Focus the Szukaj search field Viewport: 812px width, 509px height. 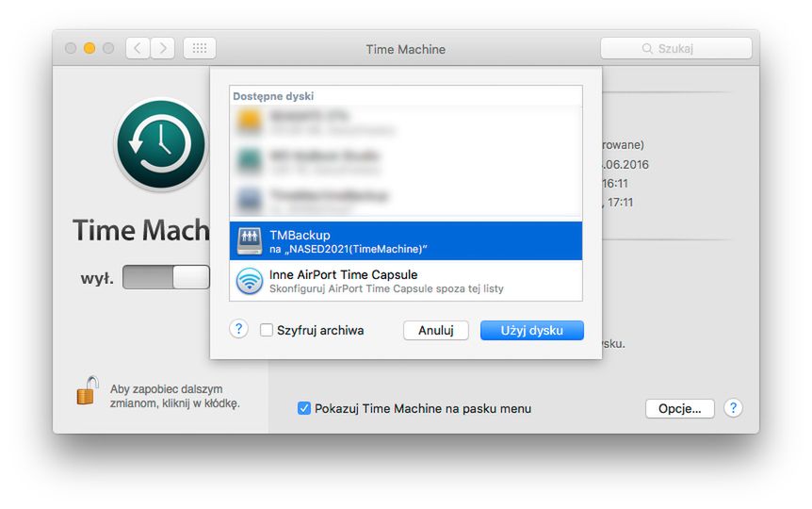(675, 49)
